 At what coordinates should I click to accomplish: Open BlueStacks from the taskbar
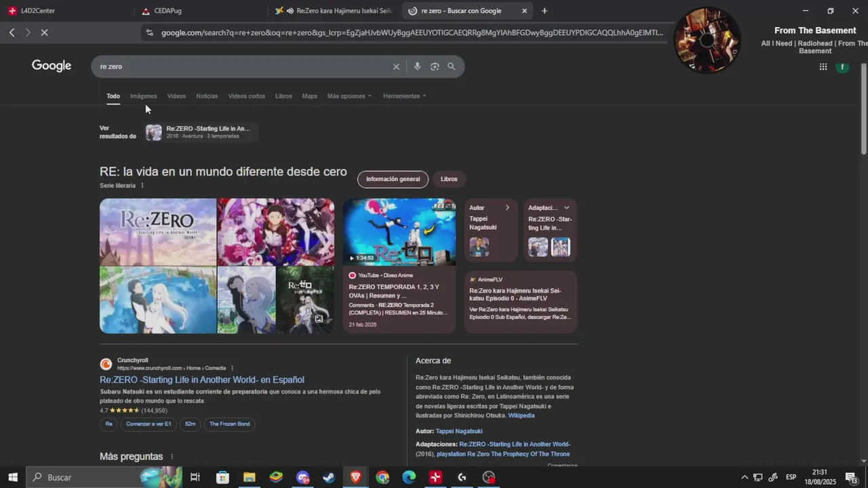pos(276,477)
